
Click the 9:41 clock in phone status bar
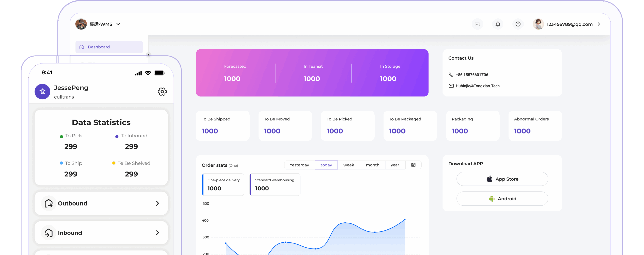click(x=47, y=72)
